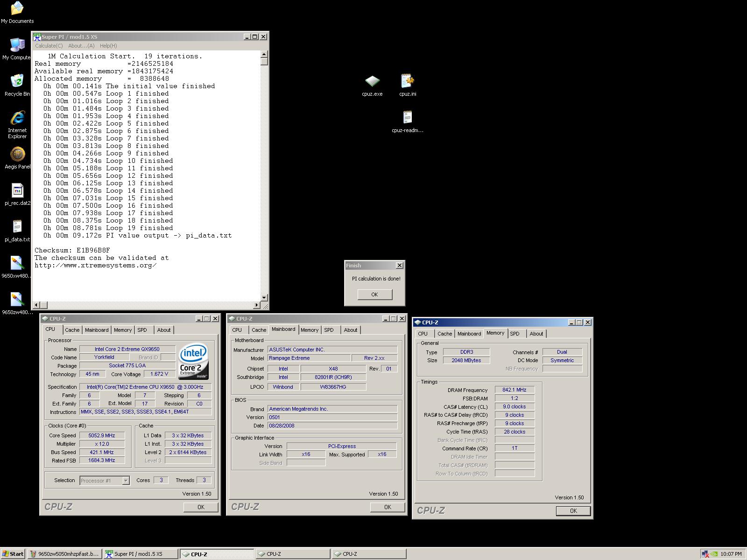Open Memory tab in first CPU-Z window

click(x=123, y=330)
